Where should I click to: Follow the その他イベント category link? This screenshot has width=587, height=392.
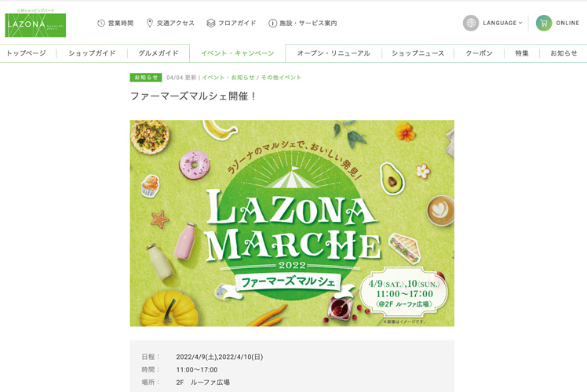tap(281, 78)
